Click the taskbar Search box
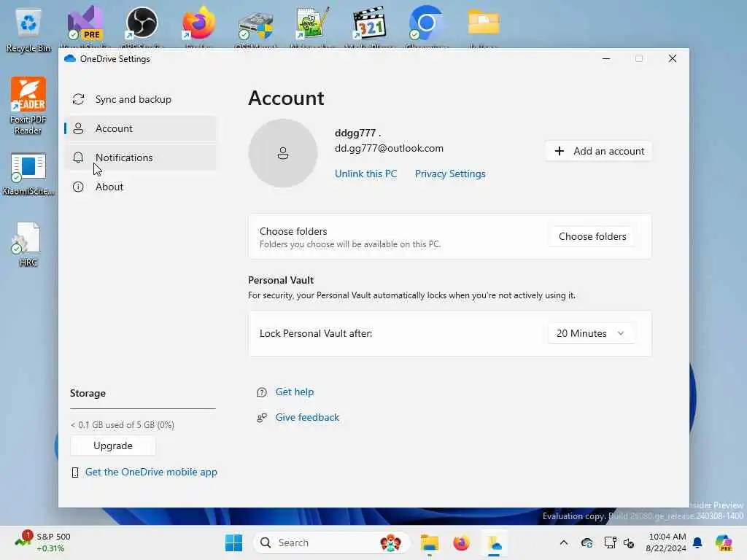 332,542
